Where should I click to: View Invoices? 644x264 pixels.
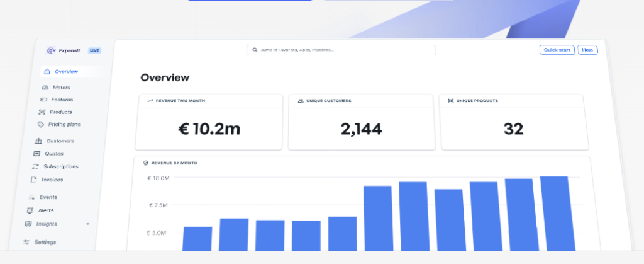point(52,180)
